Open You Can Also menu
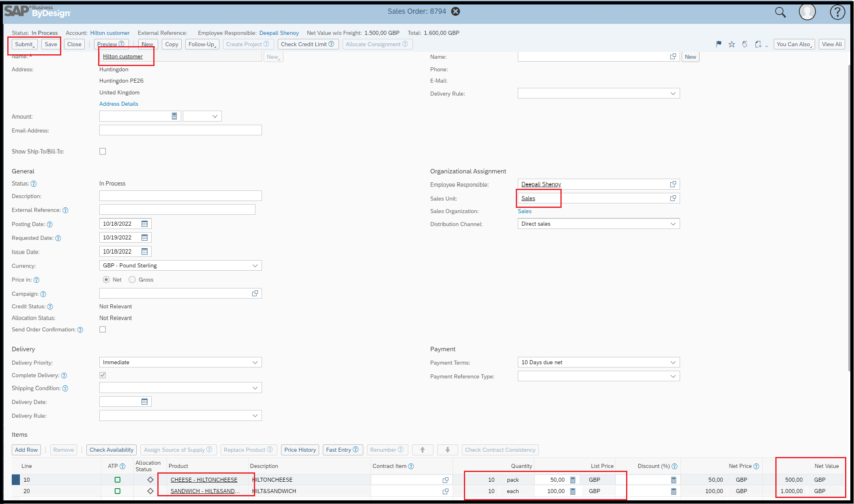This screenshot has height=504, width=854. [794, 44]
